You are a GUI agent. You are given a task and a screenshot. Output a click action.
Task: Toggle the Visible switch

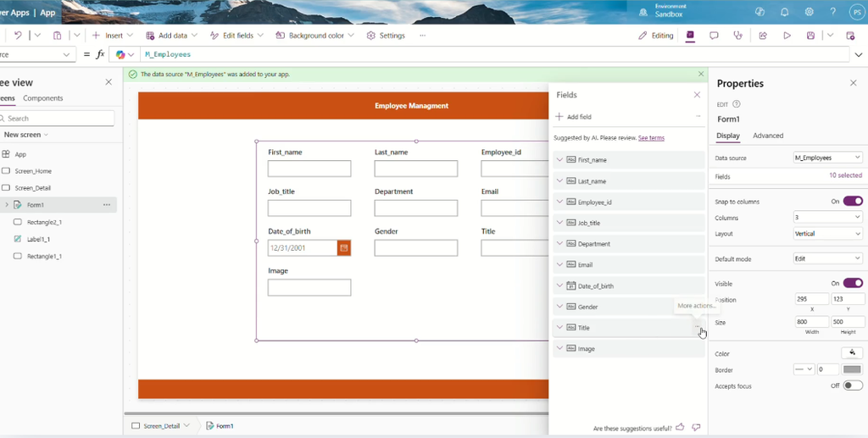[x=853, y=283]
